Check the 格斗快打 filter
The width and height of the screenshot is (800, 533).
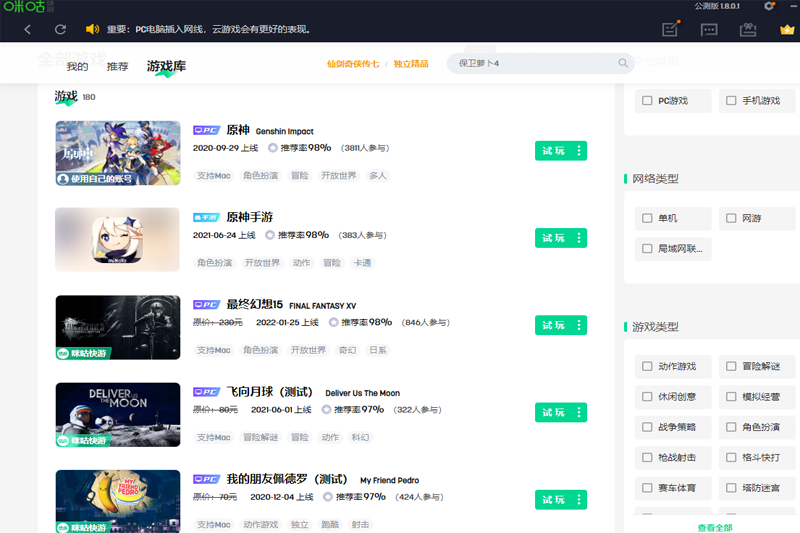731,458
